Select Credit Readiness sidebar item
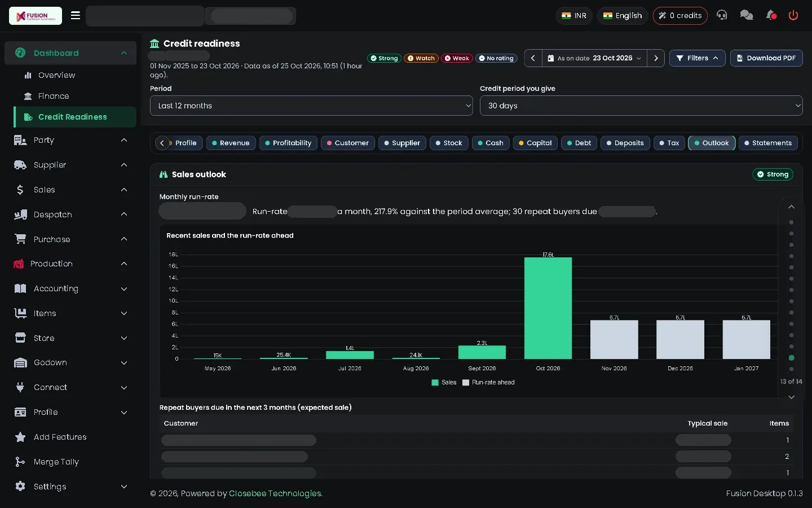The image size is (812, 508). pyautogui.click(x=75, y=117)
